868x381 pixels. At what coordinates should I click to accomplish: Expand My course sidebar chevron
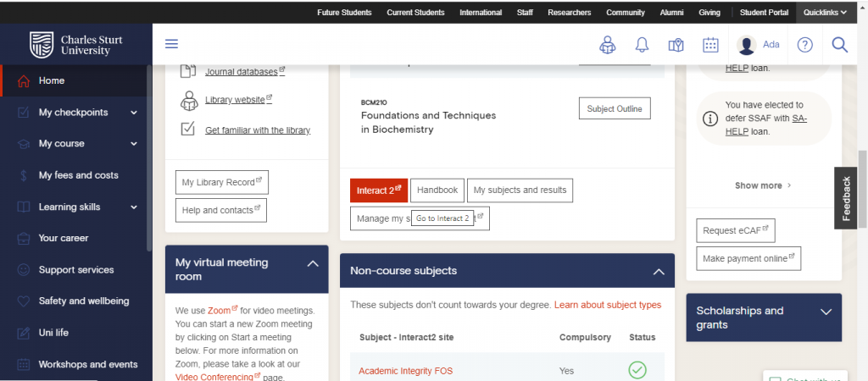(x=133, y=144)
